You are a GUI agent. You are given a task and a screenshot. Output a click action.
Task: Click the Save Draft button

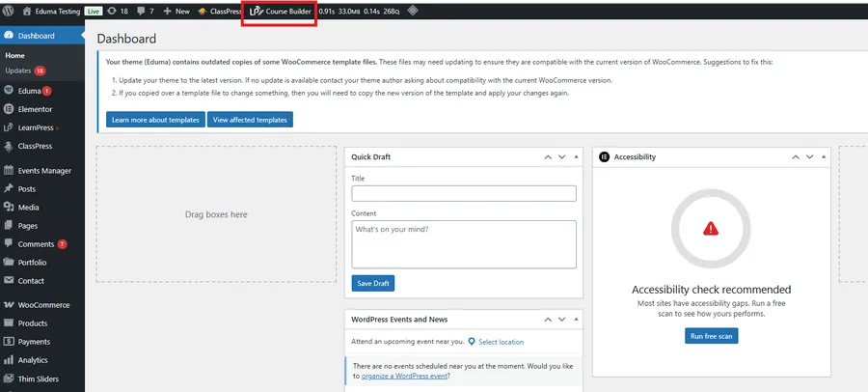pos(372,283)
